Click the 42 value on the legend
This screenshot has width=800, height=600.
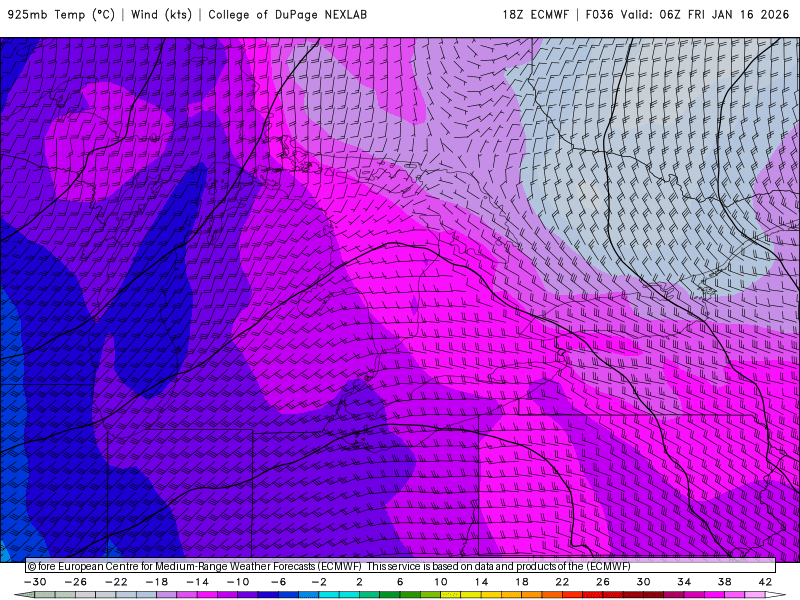coord(765,582)
